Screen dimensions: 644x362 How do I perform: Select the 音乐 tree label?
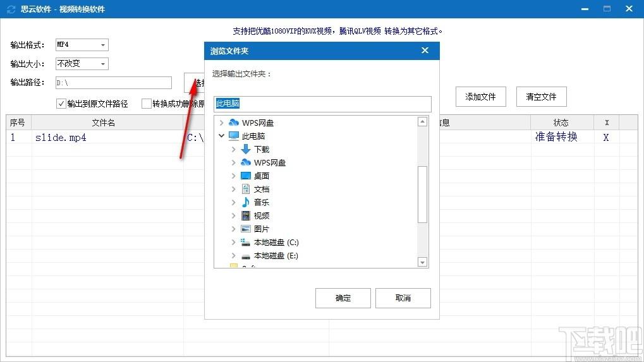tap(262, 202)
